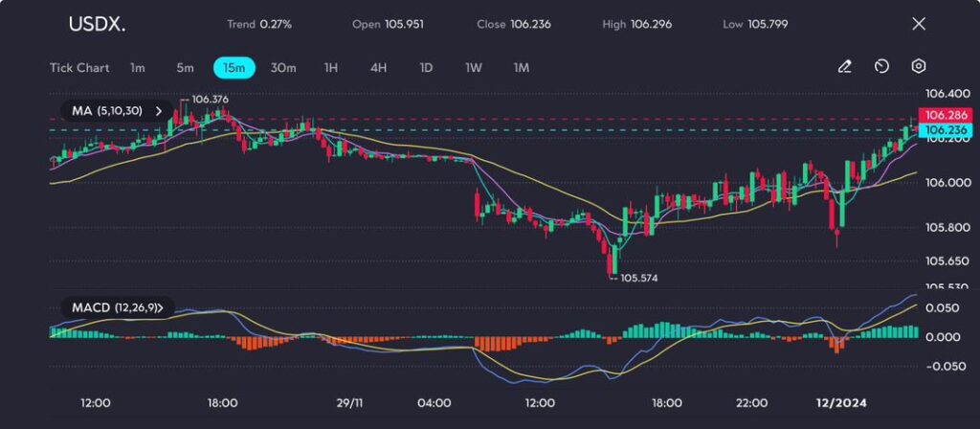The height and width of the screenshot is (429, 980).
Task: Click the 106.376 high price marker
Action: [210, 99]
